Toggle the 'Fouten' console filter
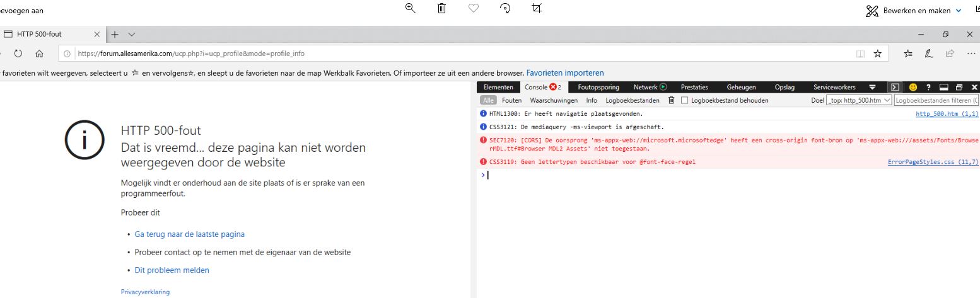Image resolution: width=980 pixels, height=298 pixels. pos(511,100)
